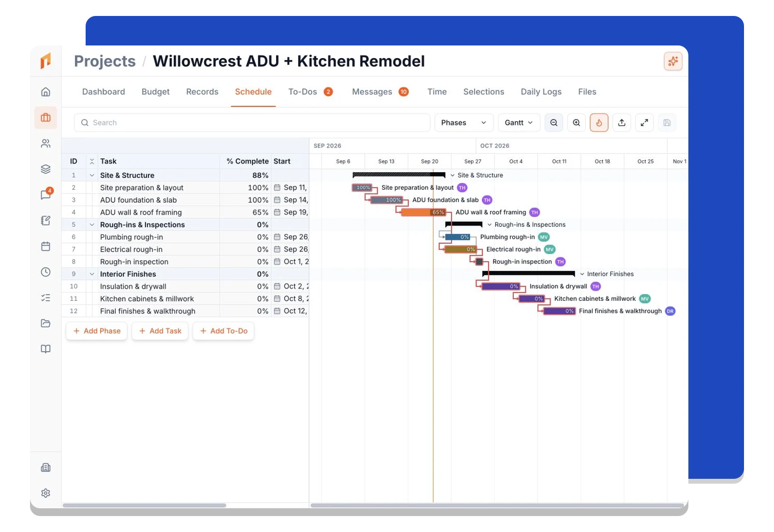The image size is (774, 532).
Task: Go to Projects breadcrumb link
Action: (105, 61)
